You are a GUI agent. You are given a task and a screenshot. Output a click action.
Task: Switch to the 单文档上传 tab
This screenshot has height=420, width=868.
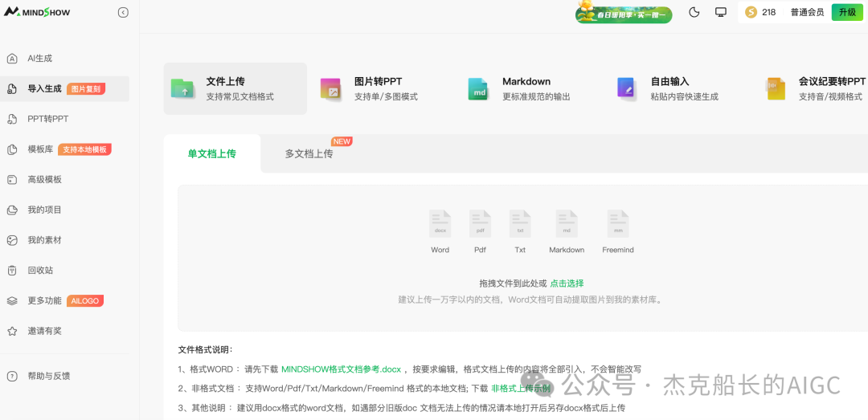(x=212, y=154)
